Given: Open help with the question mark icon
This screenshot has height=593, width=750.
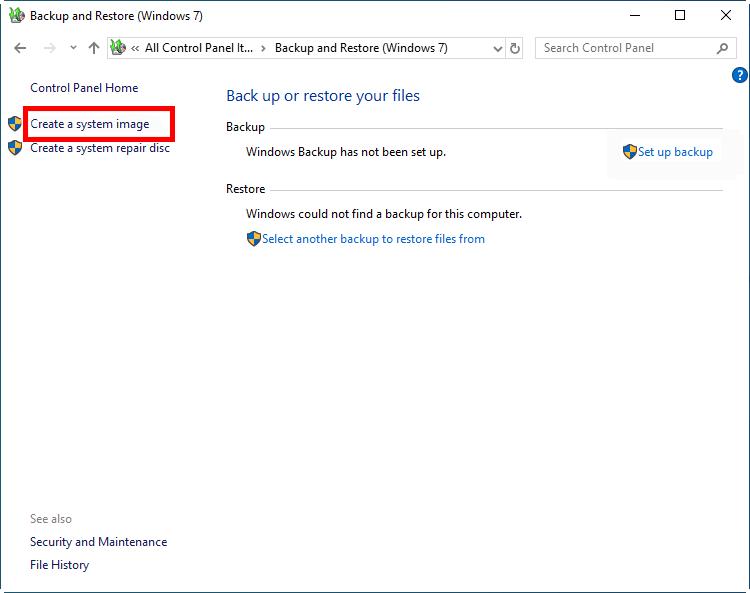Looking at the screenshot, I should (x=739, y=75).
